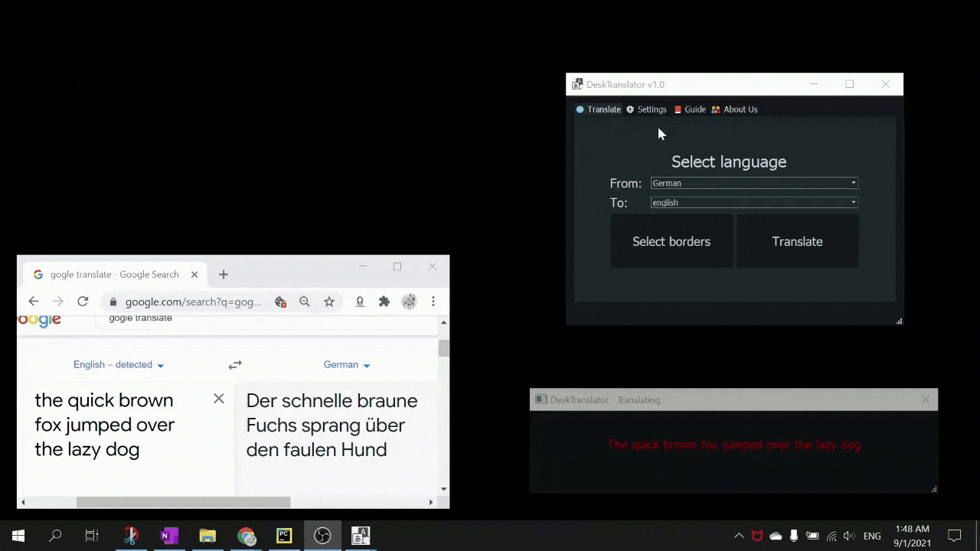Open the Windows Start menu
This screenshot has height=551, width=980.
tap(18, 536)
